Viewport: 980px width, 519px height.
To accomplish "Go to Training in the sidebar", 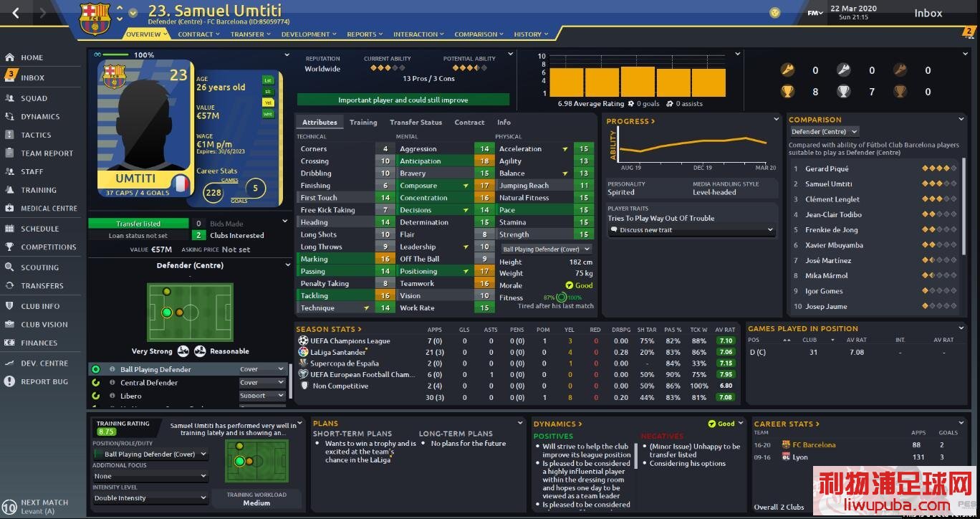I will pos(39,190).
